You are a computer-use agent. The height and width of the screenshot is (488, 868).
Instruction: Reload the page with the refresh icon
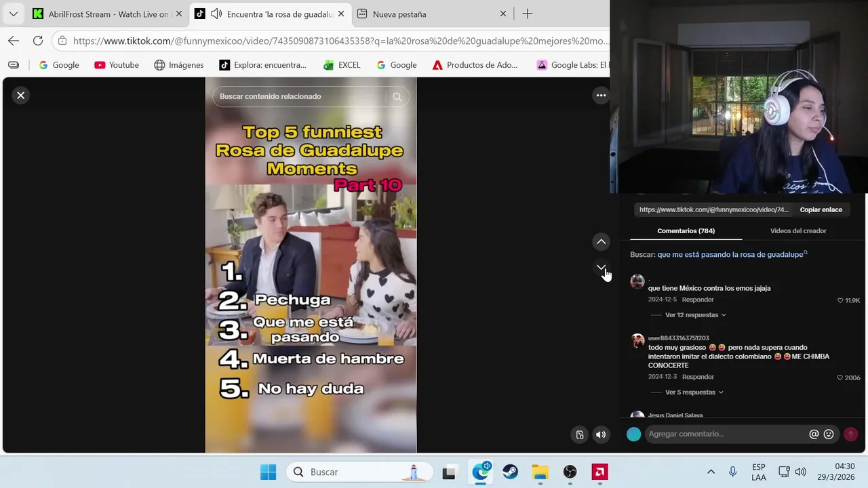click(38, 41)
